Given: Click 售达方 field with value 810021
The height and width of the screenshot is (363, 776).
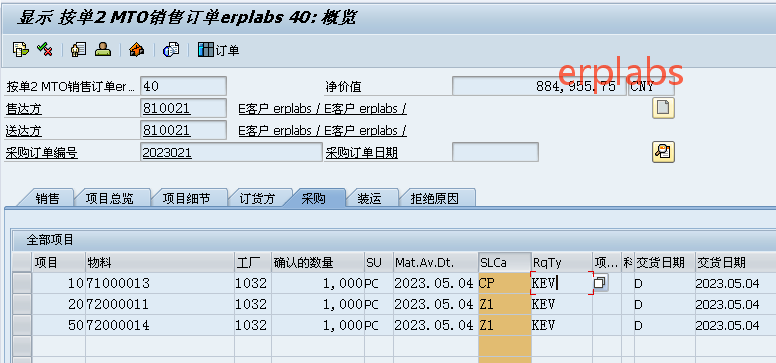Looking at the screenshot, I should click(183, 108).
